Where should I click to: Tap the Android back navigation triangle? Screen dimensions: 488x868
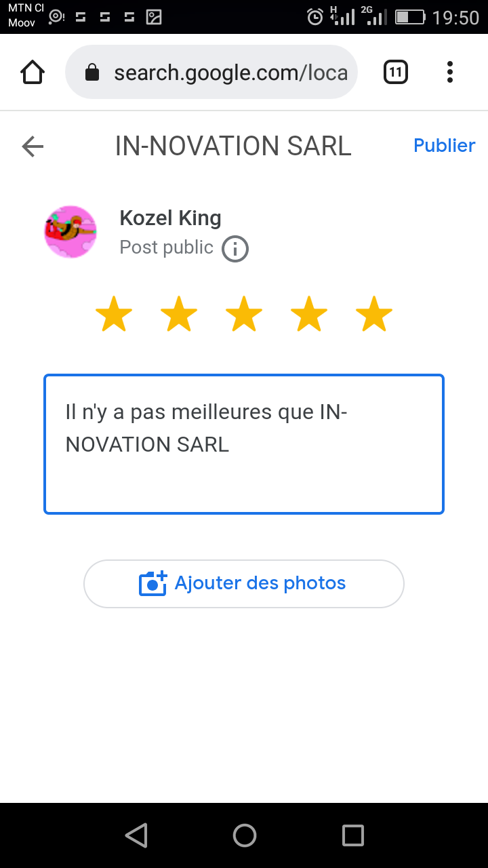137,835
